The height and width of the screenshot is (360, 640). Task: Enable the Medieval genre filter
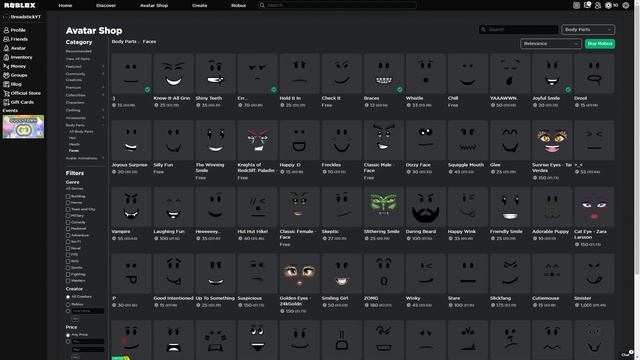pyautogui.click(x=68, y=229)
